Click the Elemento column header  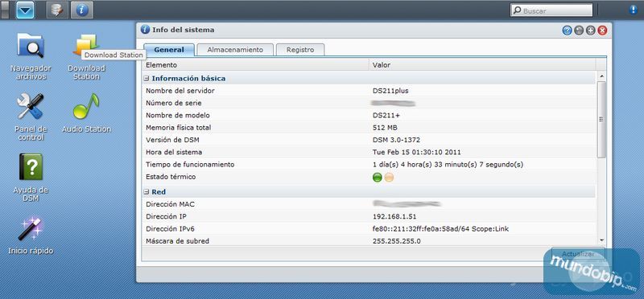tap(255, 65)
